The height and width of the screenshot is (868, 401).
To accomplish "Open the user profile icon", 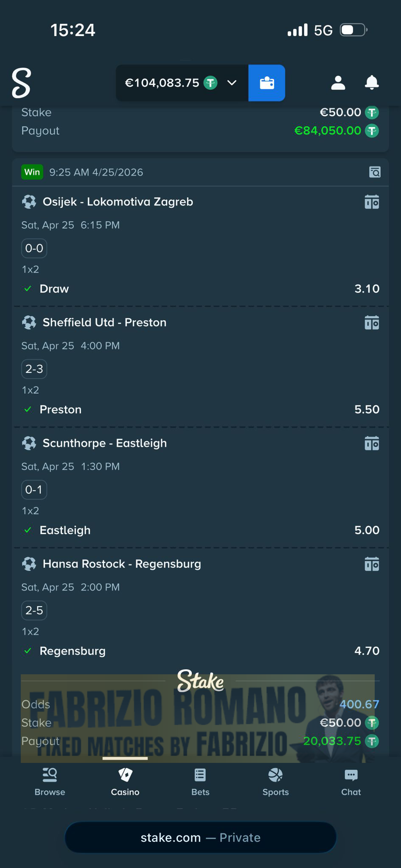I will tap(338, 83).
